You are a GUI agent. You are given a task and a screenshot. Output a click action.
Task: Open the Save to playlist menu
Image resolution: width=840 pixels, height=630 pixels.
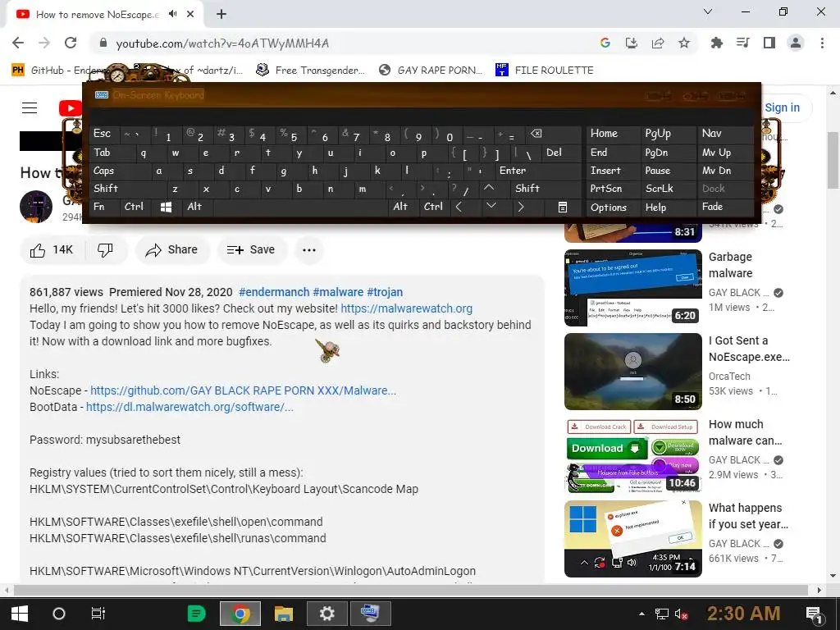pos(251,249)
